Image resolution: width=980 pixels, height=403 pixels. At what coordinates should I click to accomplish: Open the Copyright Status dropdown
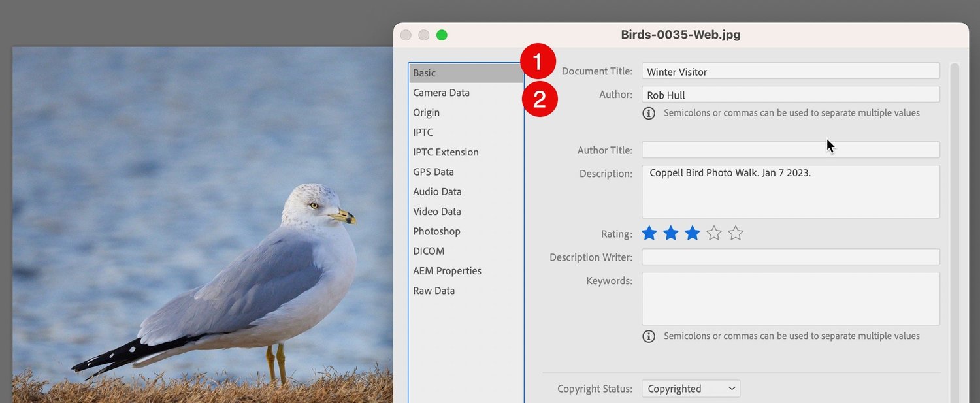point(691,388)
